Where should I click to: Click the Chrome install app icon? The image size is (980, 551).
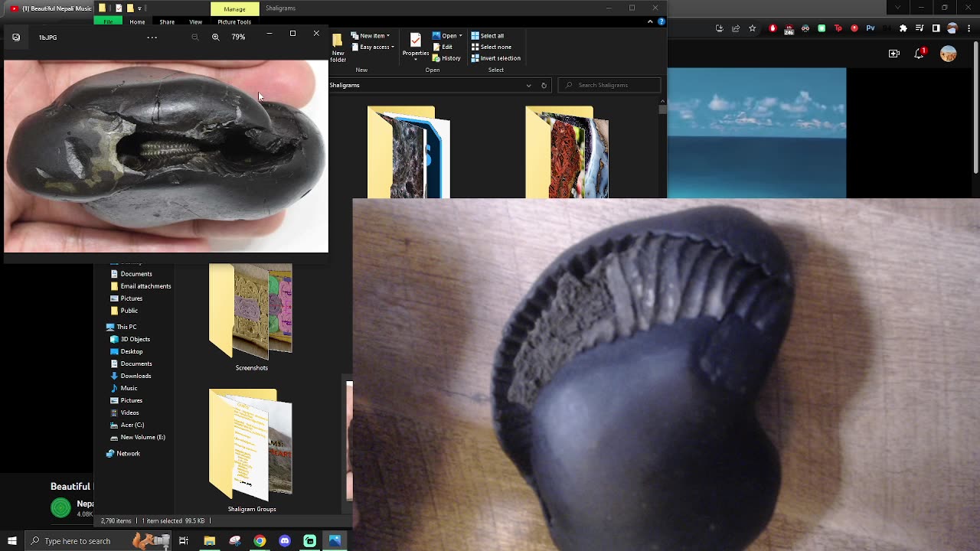[719, 28]
